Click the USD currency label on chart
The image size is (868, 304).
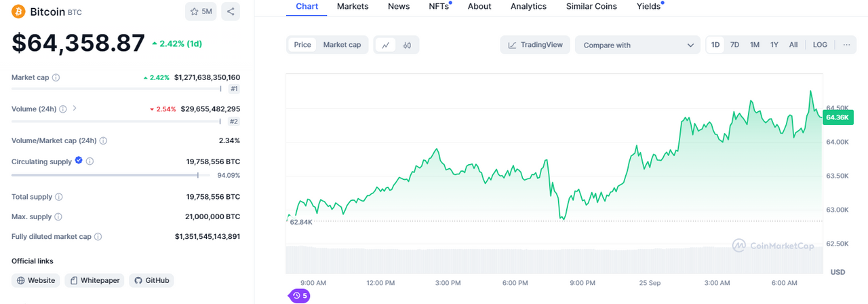click(x=837, y=272)
